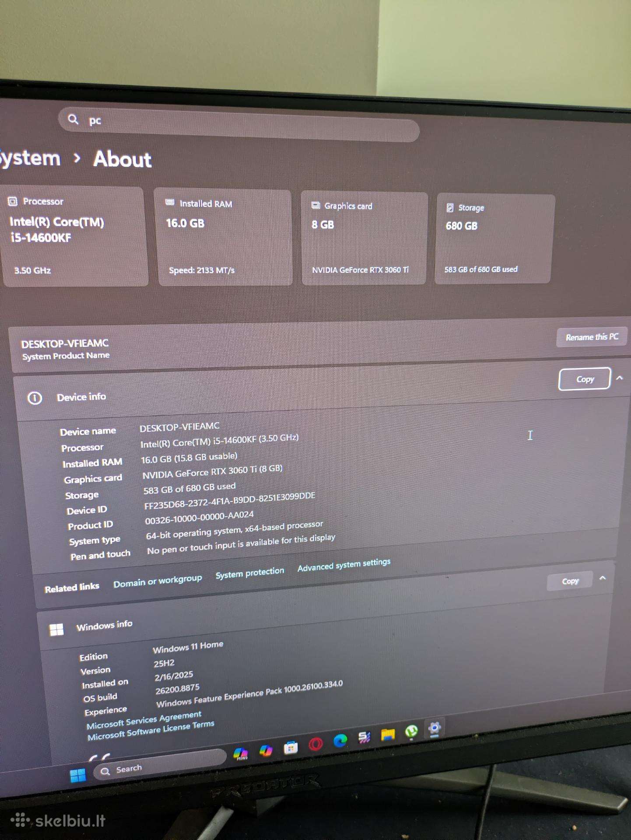Copy the Windows info details

(x=570, y=581)
